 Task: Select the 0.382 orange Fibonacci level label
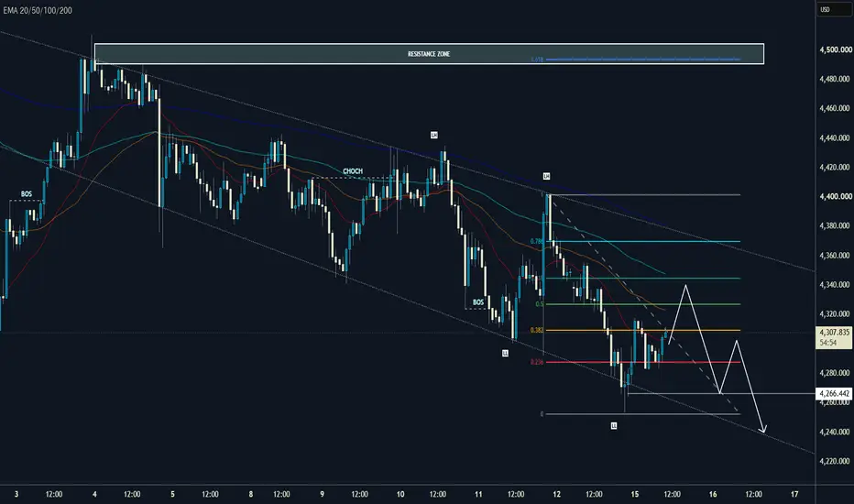point(536,330)
